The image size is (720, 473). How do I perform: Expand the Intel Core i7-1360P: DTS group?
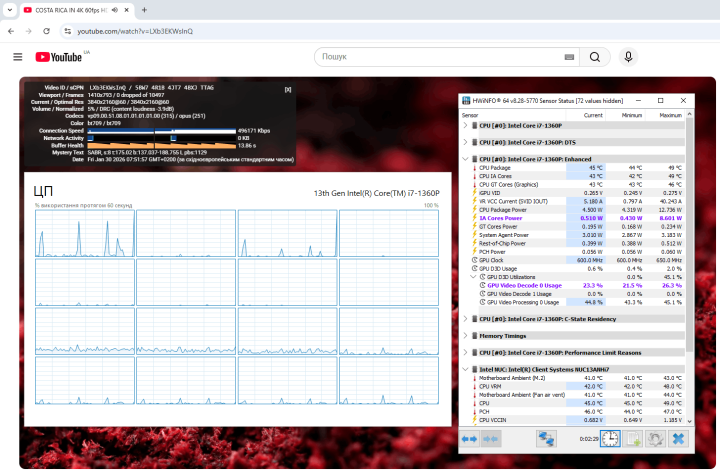pos(465,142)
